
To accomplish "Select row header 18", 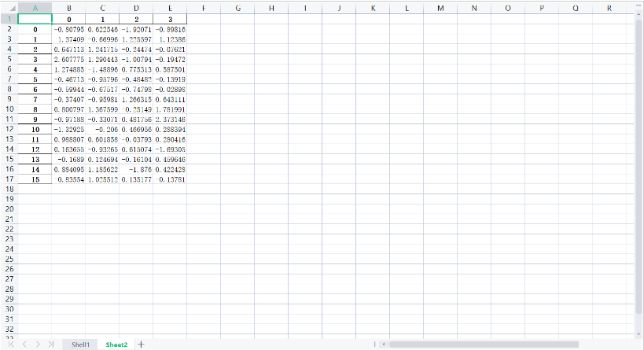I will pos(9,189).
